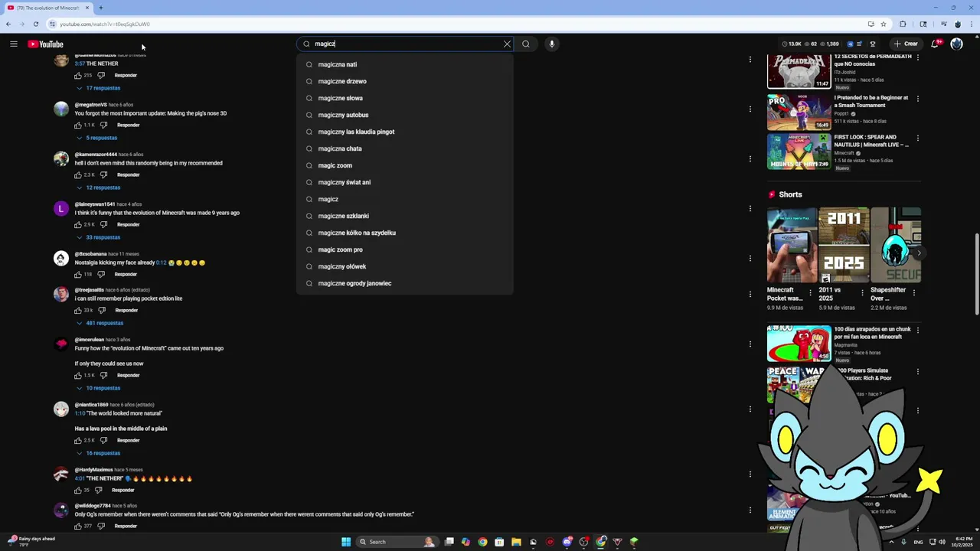The height and width of the screenshot is (551, 980).
Task: Jump to timestamp 0:12 in comment
Action: [x=161, y=262]
